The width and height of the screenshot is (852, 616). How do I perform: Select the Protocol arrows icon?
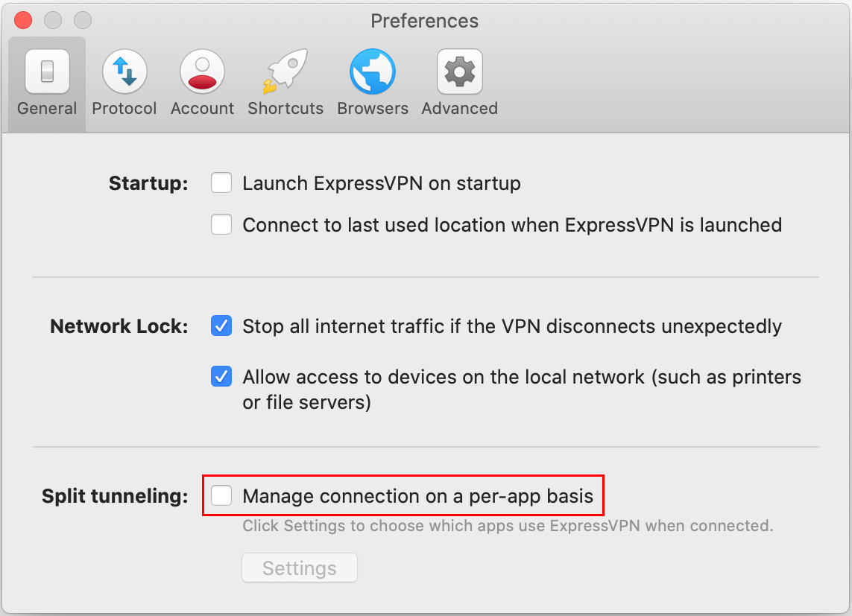[x=124, y=72]
